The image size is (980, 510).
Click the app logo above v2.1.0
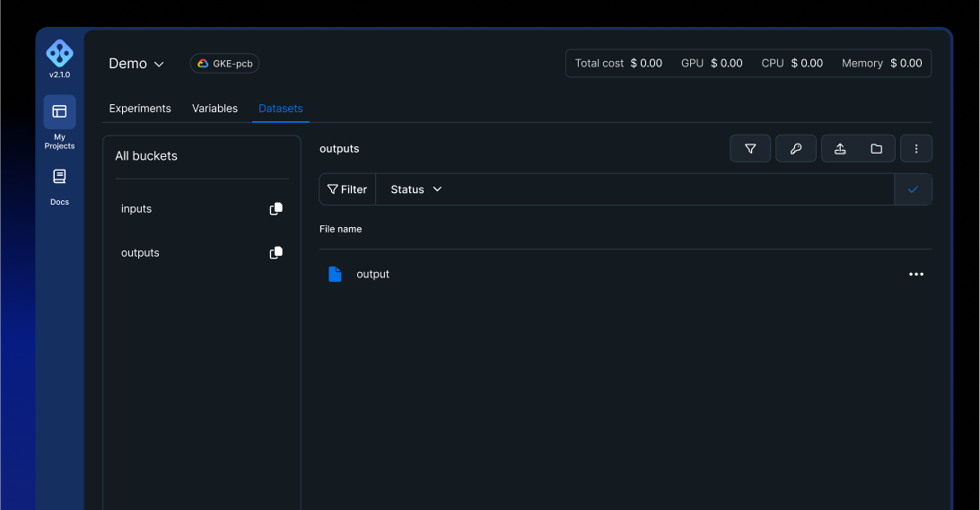point(59,54)
